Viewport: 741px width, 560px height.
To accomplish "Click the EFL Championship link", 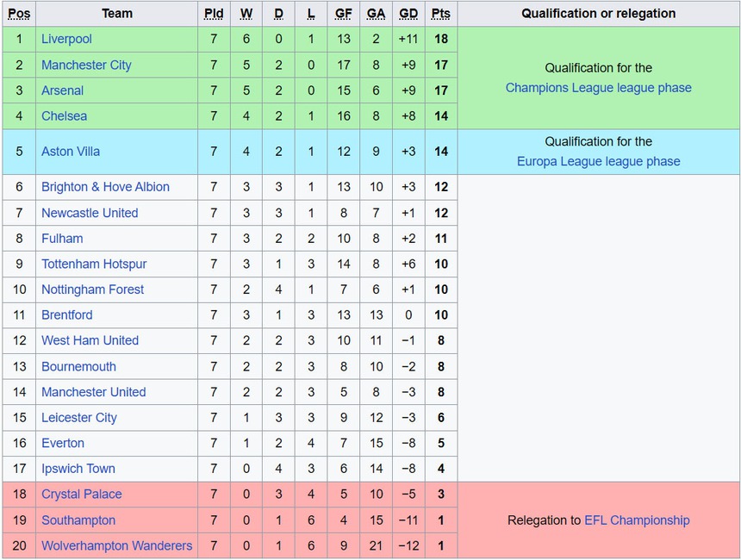I will 637,520.
